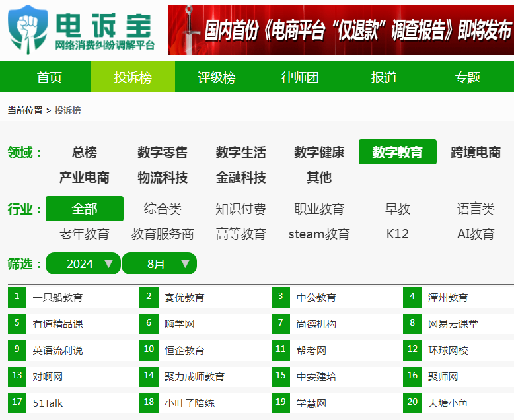Filter industry by 语言类
Screen dimensions: 514x420
(476, 209)
